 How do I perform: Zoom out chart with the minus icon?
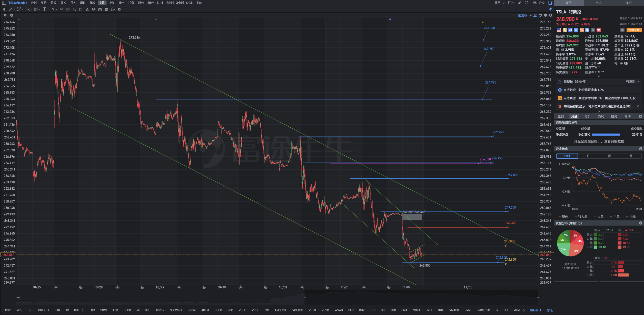[x=546, y=15]
